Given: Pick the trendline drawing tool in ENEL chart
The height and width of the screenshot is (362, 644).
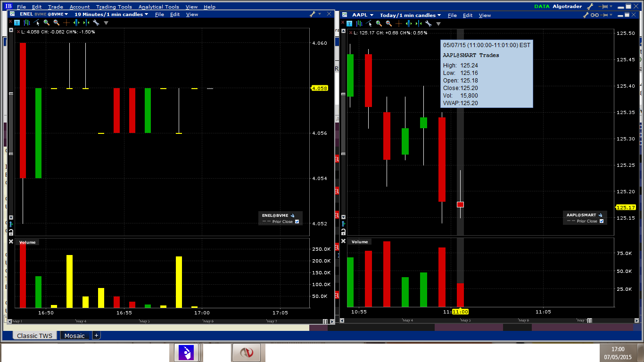Looking at the screenshot, I should (37, 23).
